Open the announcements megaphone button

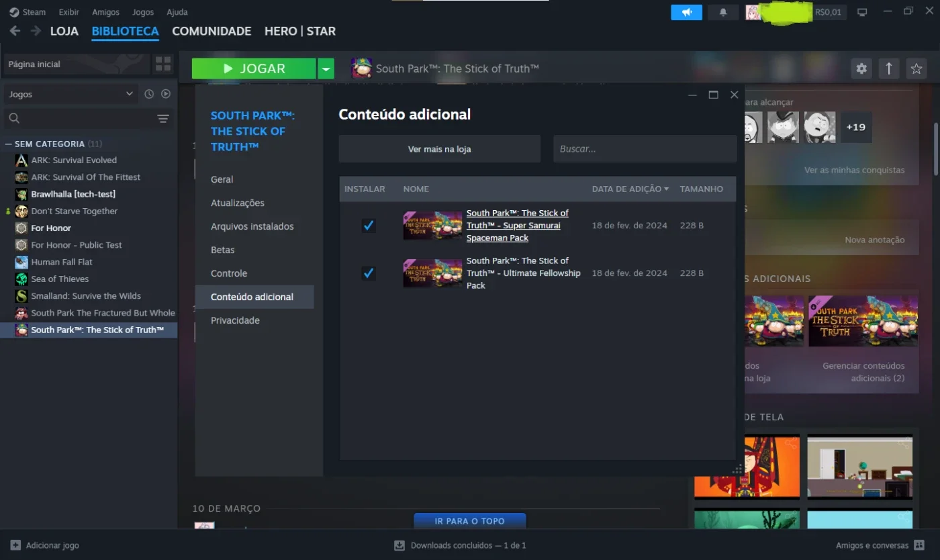click(x=686, y=12)
